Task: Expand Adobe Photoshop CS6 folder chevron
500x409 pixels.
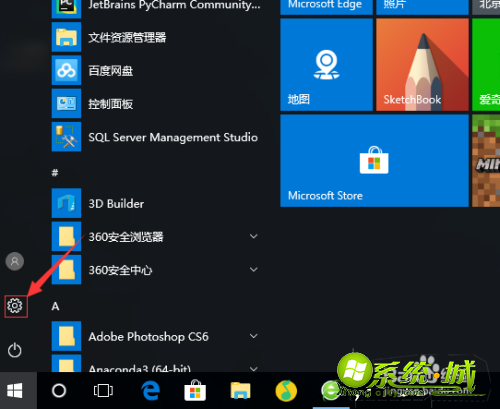Action: point(254,336)
